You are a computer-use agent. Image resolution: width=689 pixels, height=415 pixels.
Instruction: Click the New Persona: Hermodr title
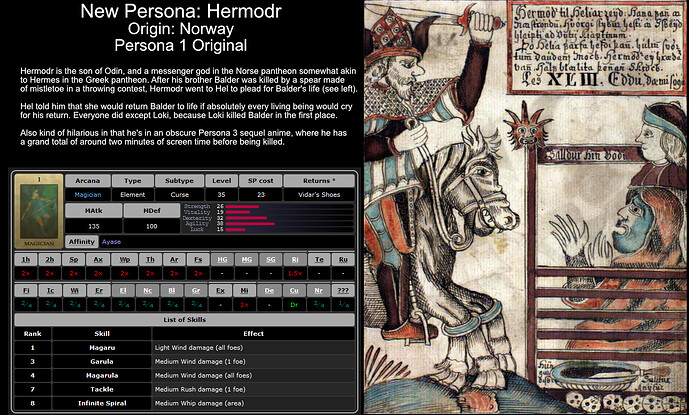pyautogui.click(x=181, y=11)
